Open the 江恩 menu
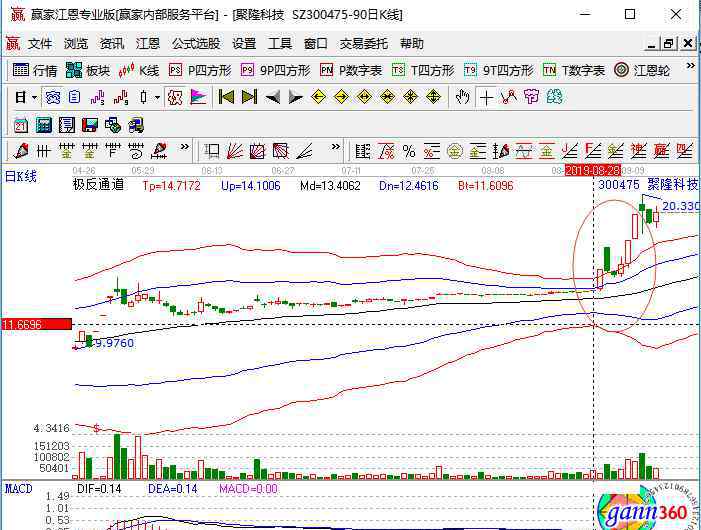Image resolution: width=701 pixels, height=530 pixels. tap(148, 44)
